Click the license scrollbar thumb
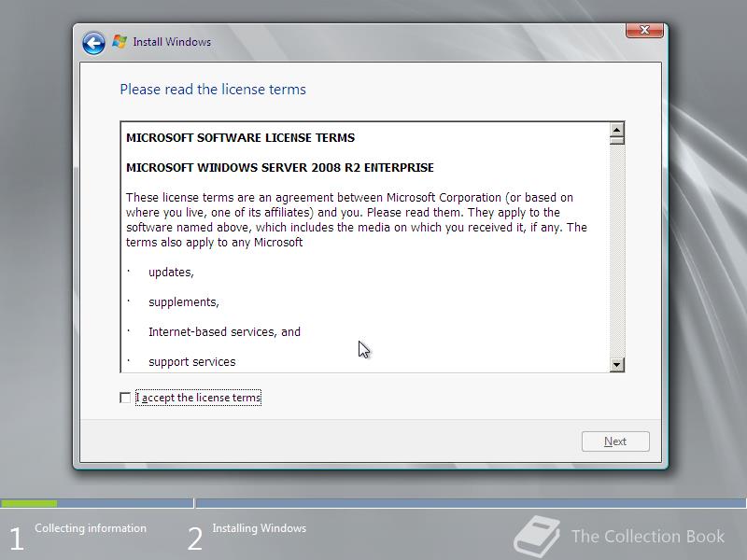Viewport: 747px width, 560px height. (617, 141)
